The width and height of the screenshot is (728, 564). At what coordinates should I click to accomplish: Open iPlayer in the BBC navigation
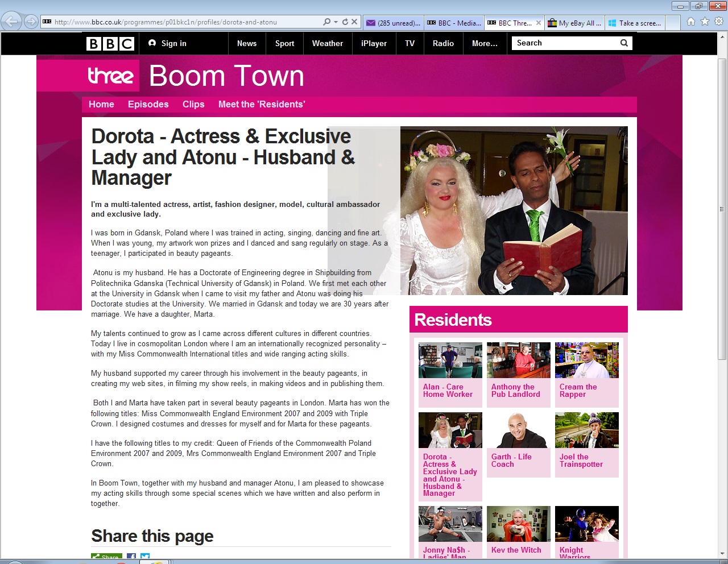[374, 43]
